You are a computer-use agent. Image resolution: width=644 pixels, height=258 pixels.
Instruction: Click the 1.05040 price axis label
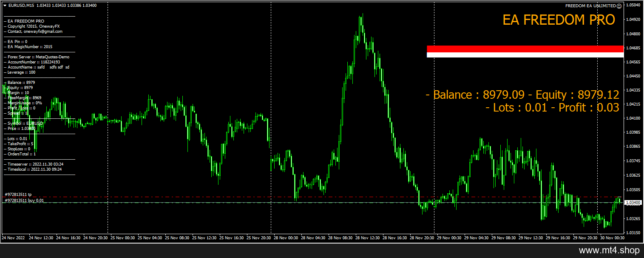click(633, 6)
